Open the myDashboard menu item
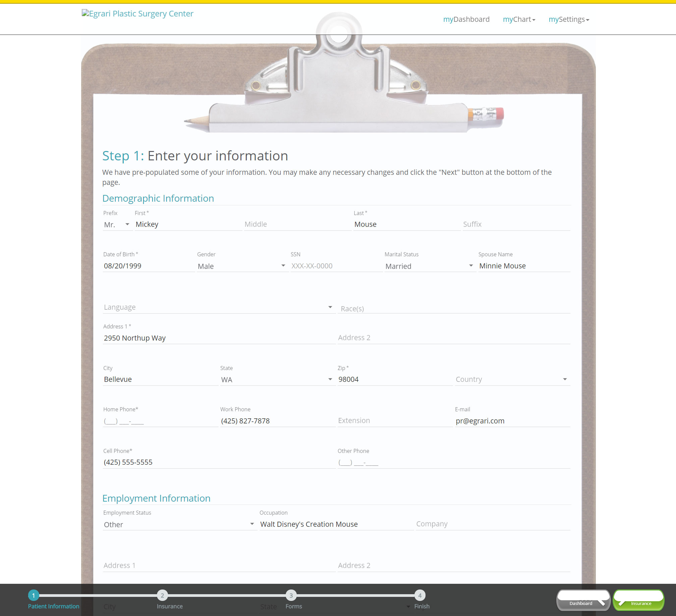 (466, 19)
